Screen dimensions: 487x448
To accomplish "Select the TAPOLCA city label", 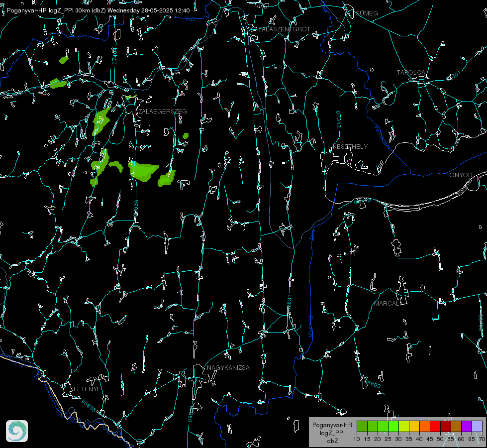I will click(x=411, y=73).
